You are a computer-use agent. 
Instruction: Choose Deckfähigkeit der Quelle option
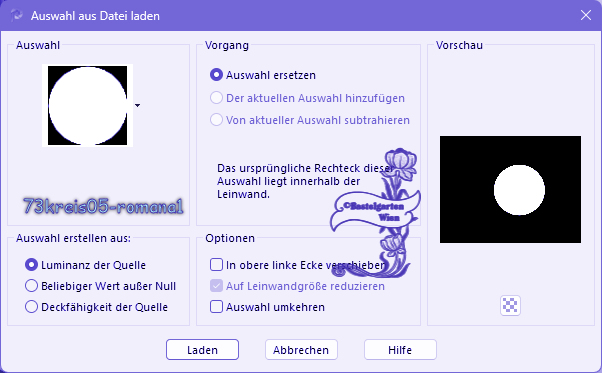[31, 307]
